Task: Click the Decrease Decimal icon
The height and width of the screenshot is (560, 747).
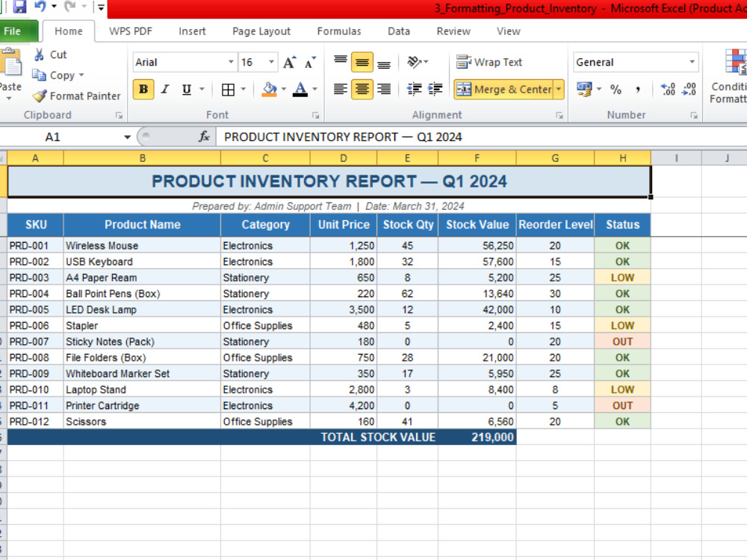Action: coord(689,89)
